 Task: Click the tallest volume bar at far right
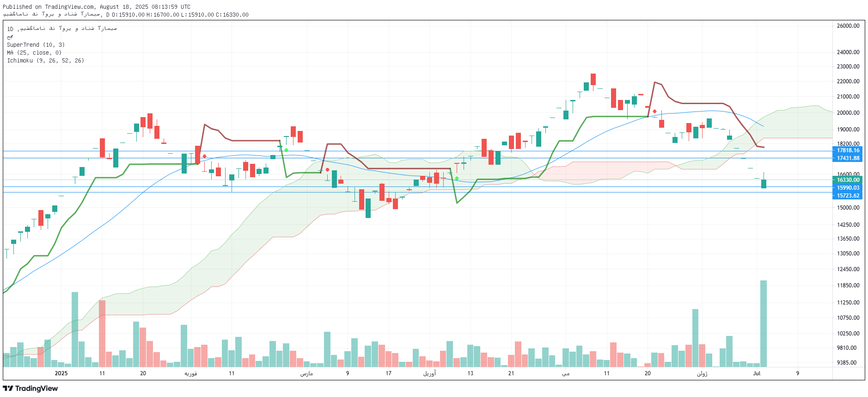point(763,324)
